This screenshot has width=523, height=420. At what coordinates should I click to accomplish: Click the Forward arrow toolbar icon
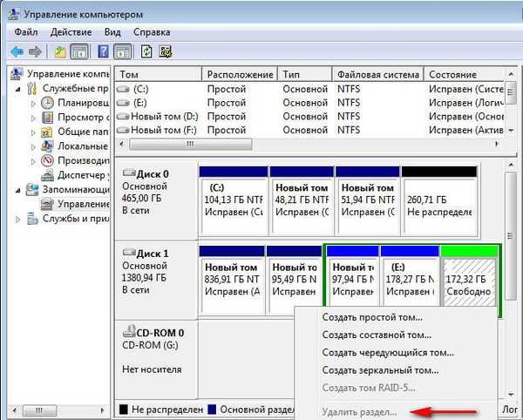(35, 51)
